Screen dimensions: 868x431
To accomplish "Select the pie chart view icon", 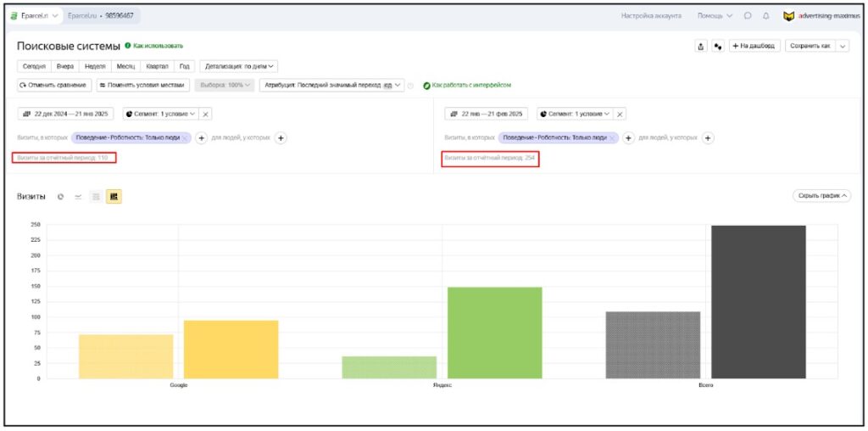I will click(61, 196).
